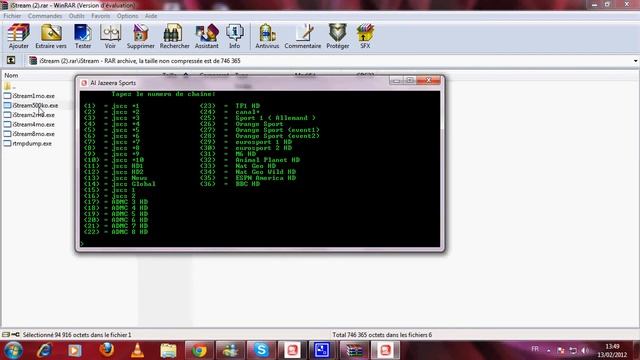
Task: Open Skype from the taskbar
Action: click(x=261, y=350)
